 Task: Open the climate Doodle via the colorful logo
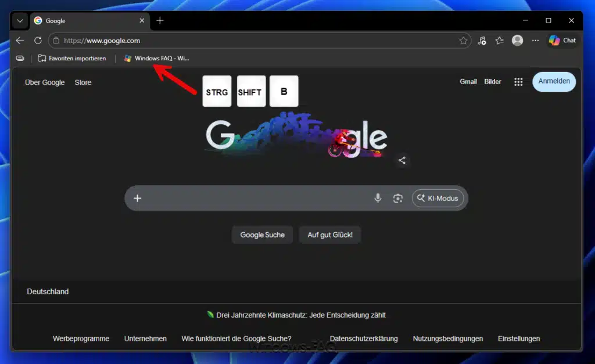296,135
